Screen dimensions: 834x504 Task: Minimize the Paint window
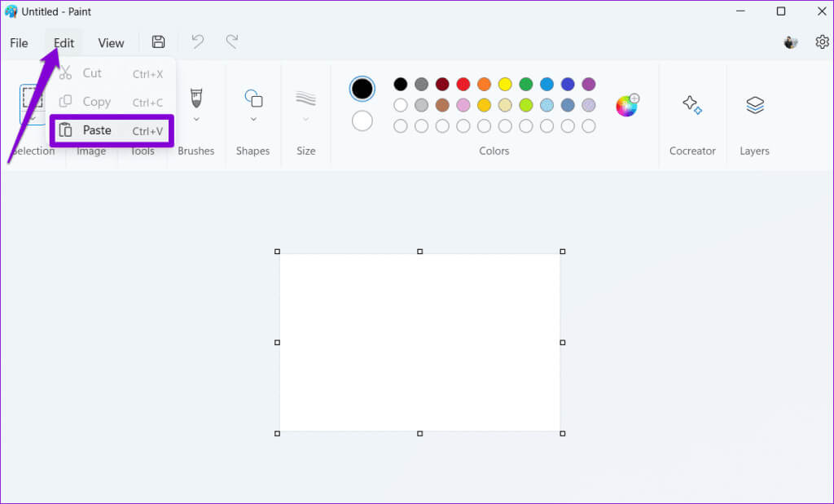coord(740,11)
